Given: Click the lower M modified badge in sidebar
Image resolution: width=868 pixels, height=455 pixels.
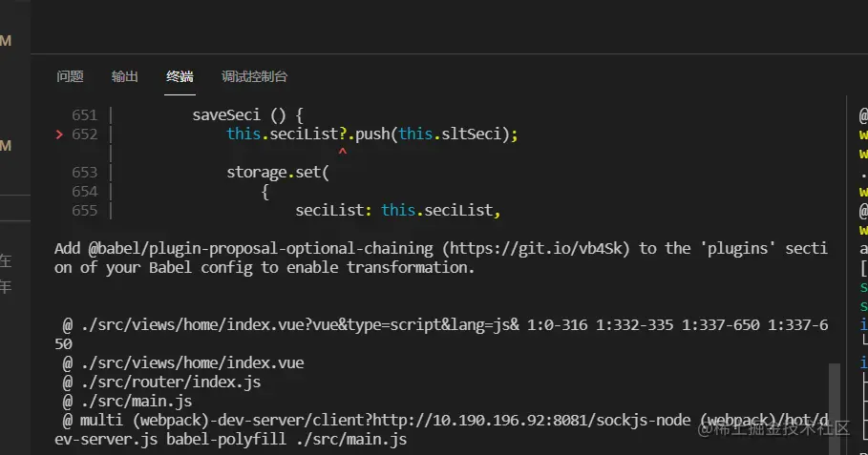Looking at the screenshot, I should pos(5,146).
